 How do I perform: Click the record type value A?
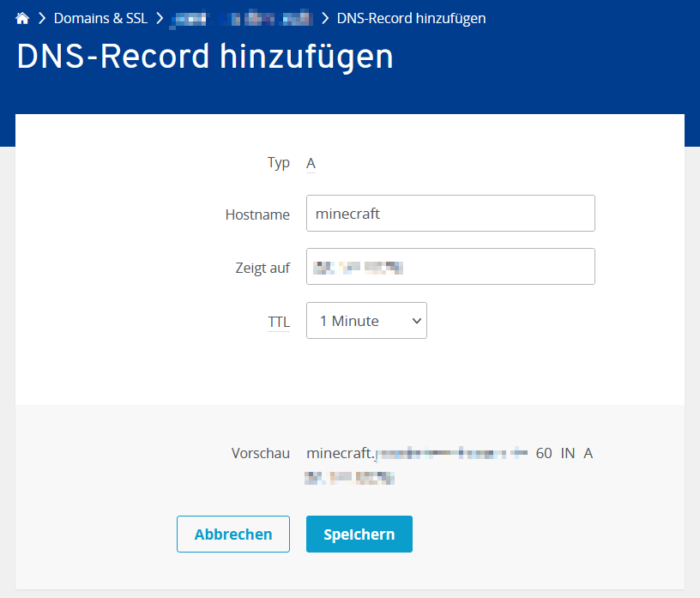point(311,163)
